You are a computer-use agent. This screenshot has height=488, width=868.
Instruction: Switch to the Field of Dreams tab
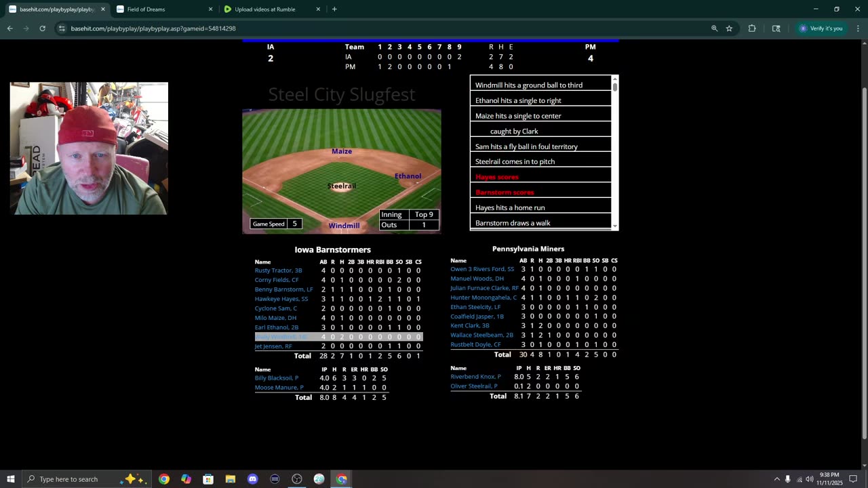point(165,9)
